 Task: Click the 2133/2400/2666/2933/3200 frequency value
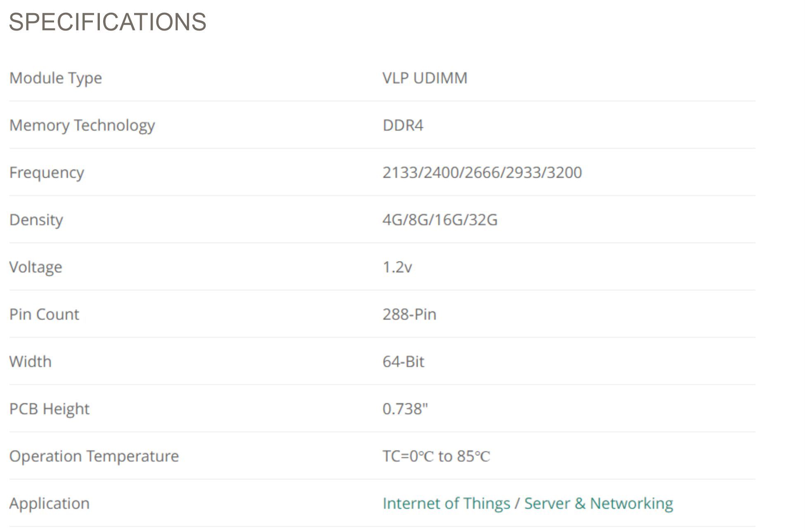click(482, 172)
